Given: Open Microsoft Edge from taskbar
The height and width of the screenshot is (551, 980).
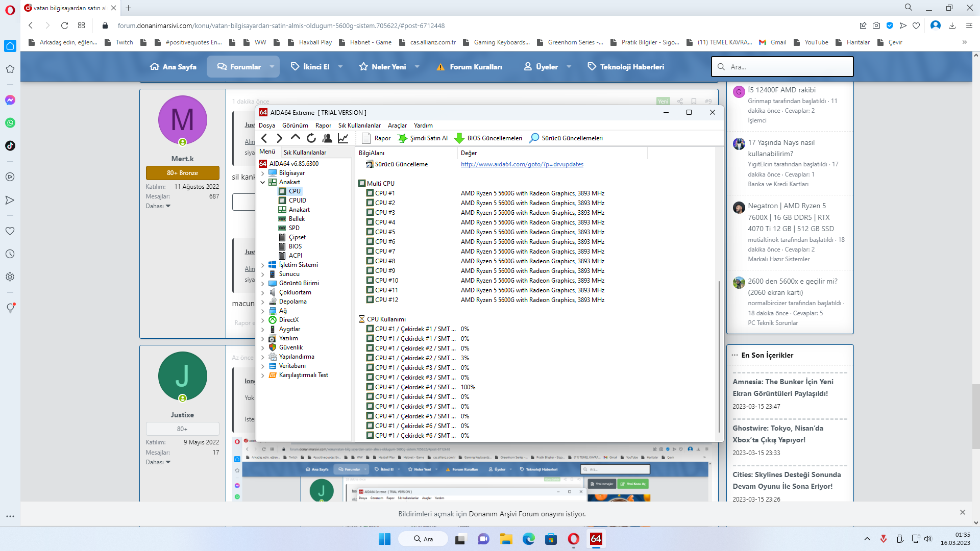Looking at the screenshot, I should click(x=528, y=539).
